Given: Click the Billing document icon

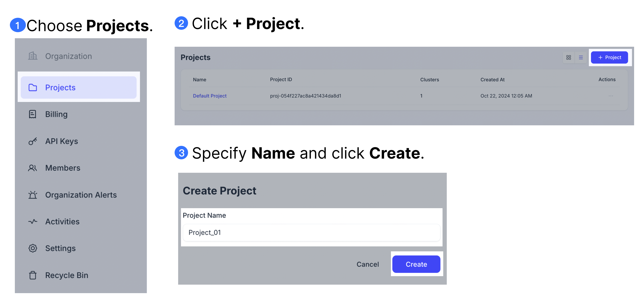Looking at the screenshot, I should (33, 114).
